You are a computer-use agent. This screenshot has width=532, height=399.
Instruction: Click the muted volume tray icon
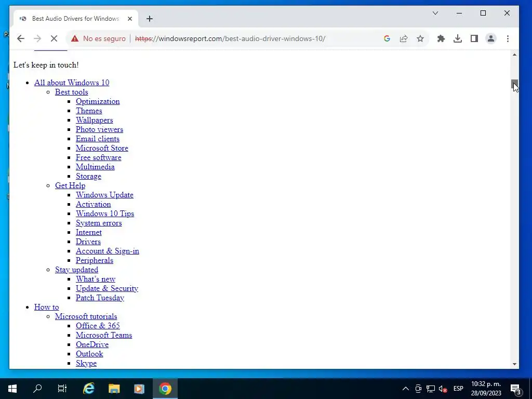pos(443,389)
